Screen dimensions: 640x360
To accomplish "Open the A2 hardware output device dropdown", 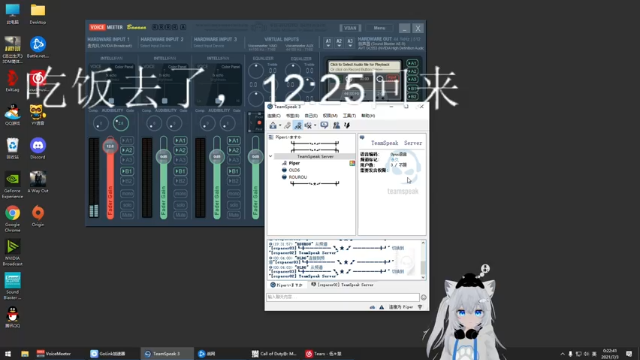I will (339, 43).
